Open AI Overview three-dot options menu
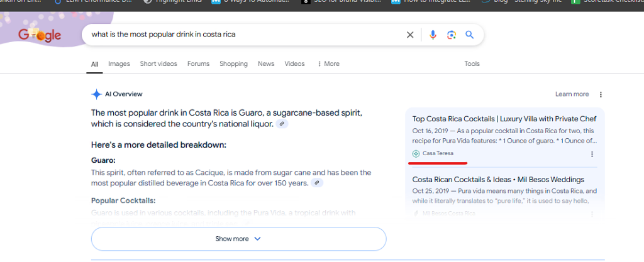644x262 pixels. (601, 94)
